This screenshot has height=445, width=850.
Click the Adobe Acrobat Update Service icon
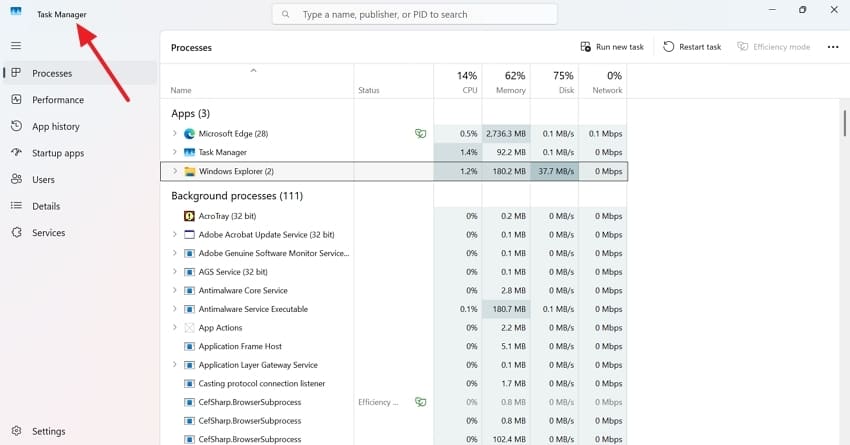click(x=189, y=235)
